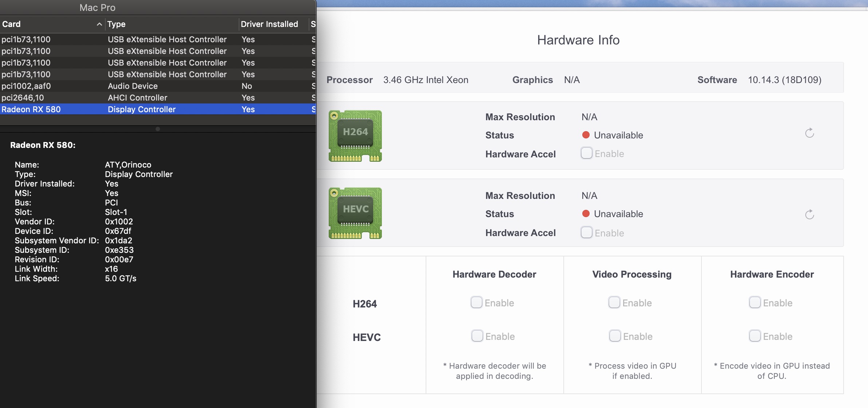Refresh the H264 status
Screen dimensions: 868x408
(x=809, y=133)
